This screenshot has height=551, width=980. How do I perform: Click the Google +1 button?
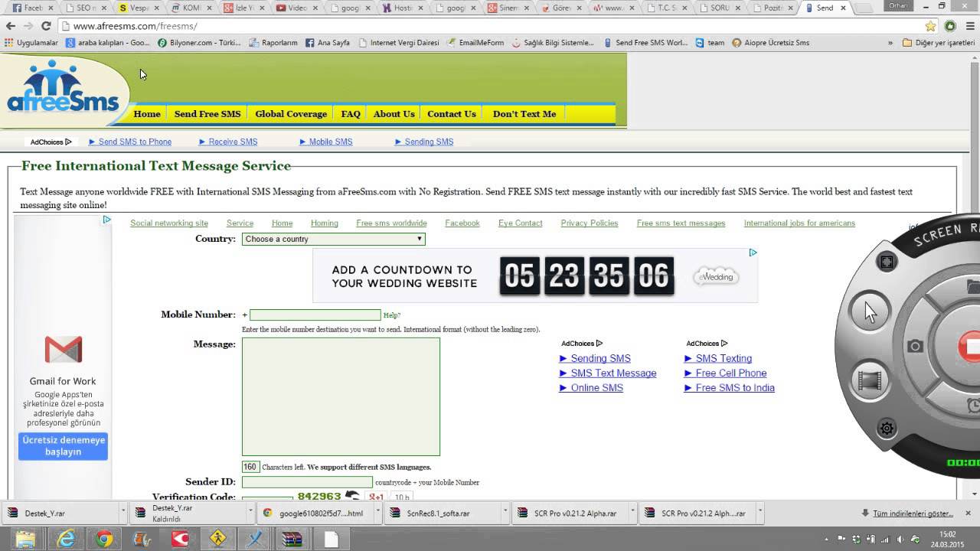click(x=376, y=497)
